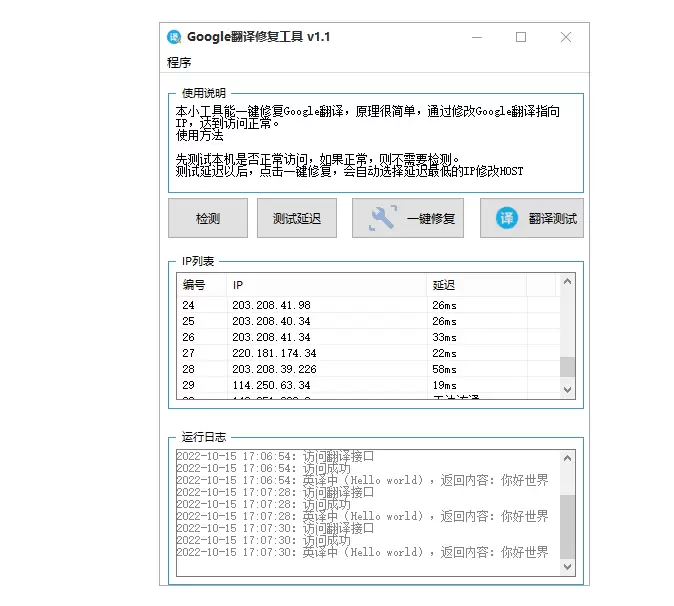Click the 测试延迟 button
Image resolution: width=674 pixels, height=606 pixels.
(x=297, y=218)
